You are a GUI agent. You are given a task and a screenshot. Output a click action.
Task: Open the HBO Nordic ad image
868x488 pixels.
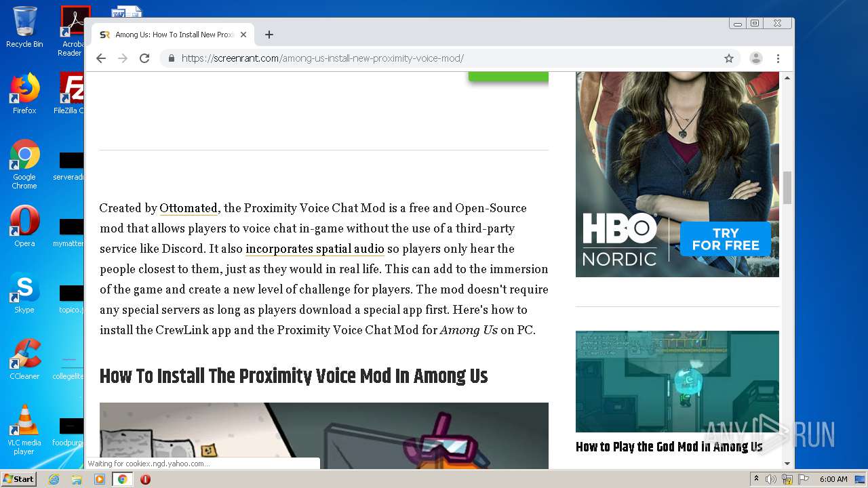(x=677, y=174)
